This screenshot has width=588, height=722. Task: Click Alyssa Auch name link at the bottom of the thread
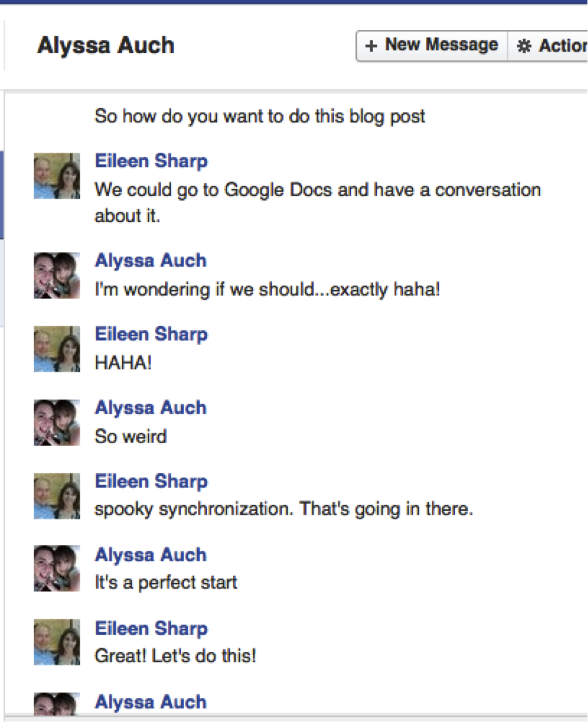pyautogui.click(x=151, y=702)
